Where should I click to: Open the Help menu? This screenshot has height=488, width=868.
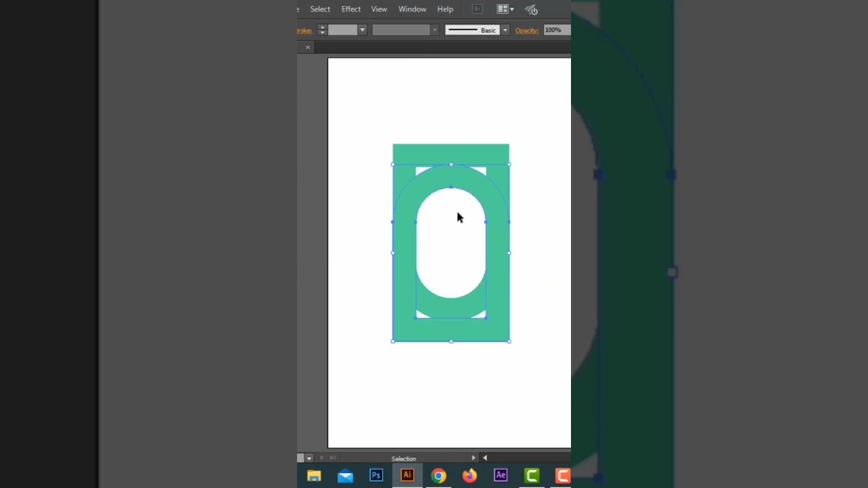445,9
